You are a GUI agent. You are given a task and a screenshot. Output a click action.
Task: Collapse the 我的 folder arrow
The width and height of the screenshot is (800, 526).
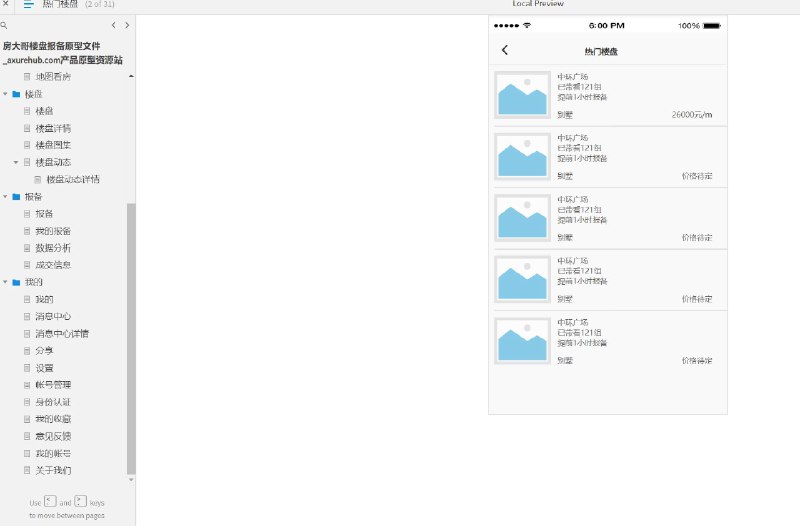(5, 282)
